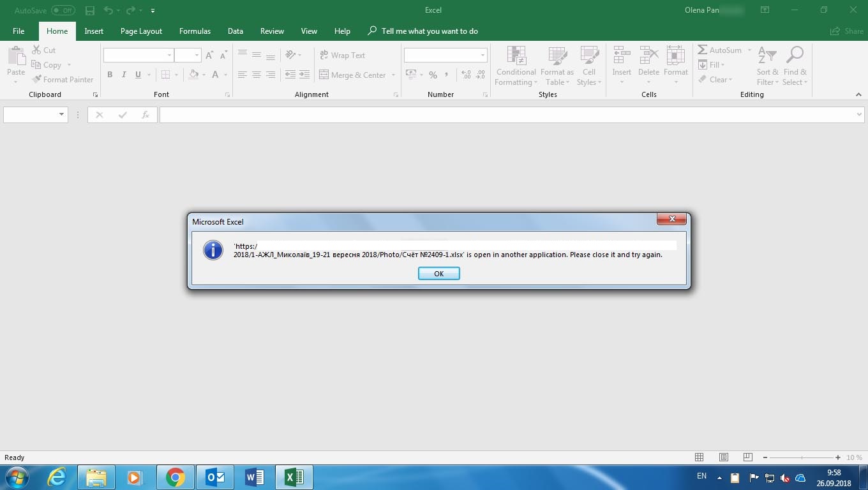Collapse the ribbon with the chevron

(858, 94)
